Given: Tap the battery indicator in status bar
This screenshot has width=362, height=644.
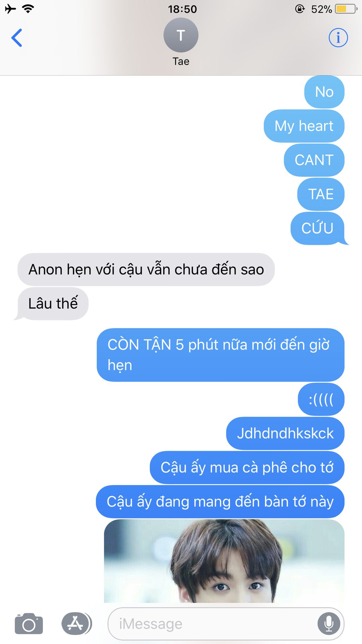Looking at the screenshot, I should (x=346, y=9).
